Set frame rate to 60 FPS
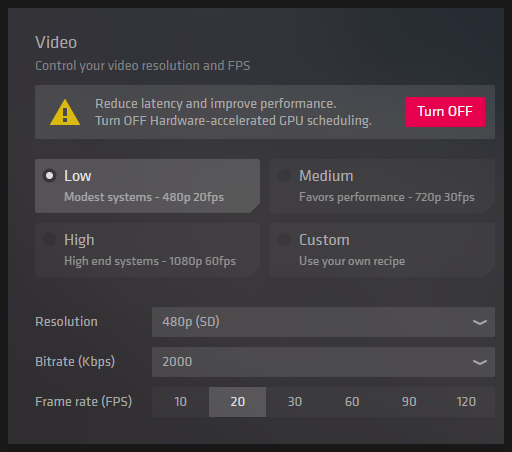 352,402
